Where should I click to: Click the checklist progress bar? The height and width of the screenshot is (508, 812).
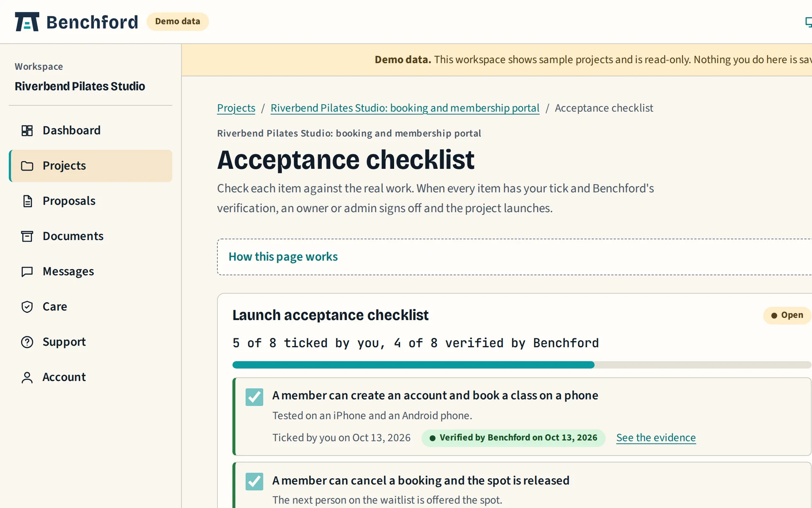pyautogui.click(x=522, y=365)
